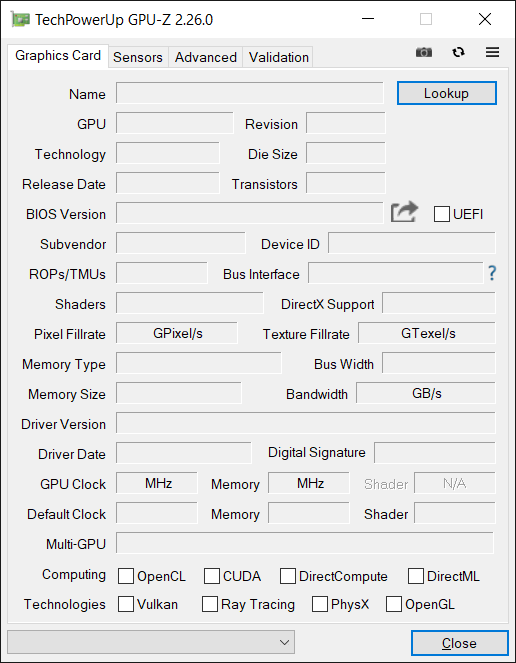Click the Bus Width field
This screenshot has width=516, height=663.
(439, 363)
